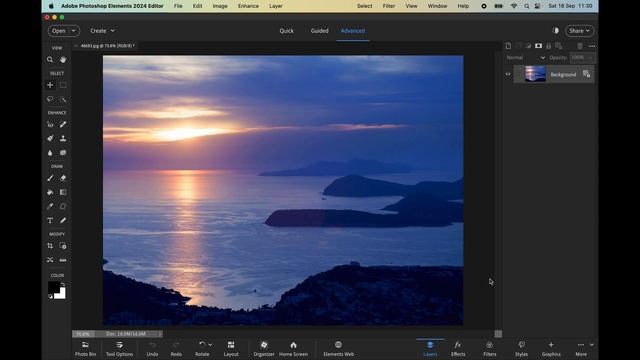Toggle the Photo Bin panel
640x360 pixels.
pos(85,349)
